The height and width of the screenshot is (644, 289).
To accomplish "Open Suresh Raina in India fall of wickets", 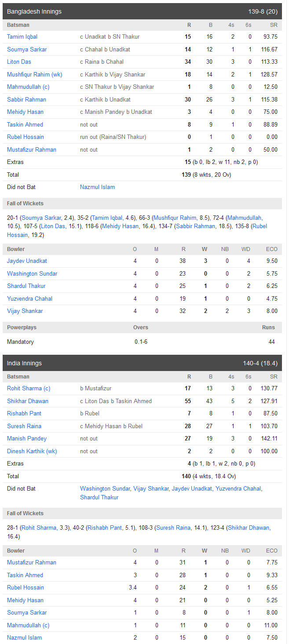I will pos(173,528).
